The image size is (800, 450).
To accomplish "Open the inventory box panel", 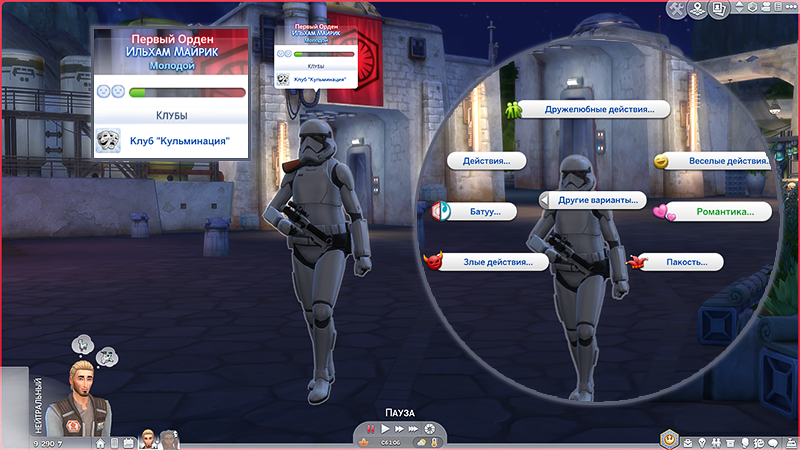I will pos(731,443).
